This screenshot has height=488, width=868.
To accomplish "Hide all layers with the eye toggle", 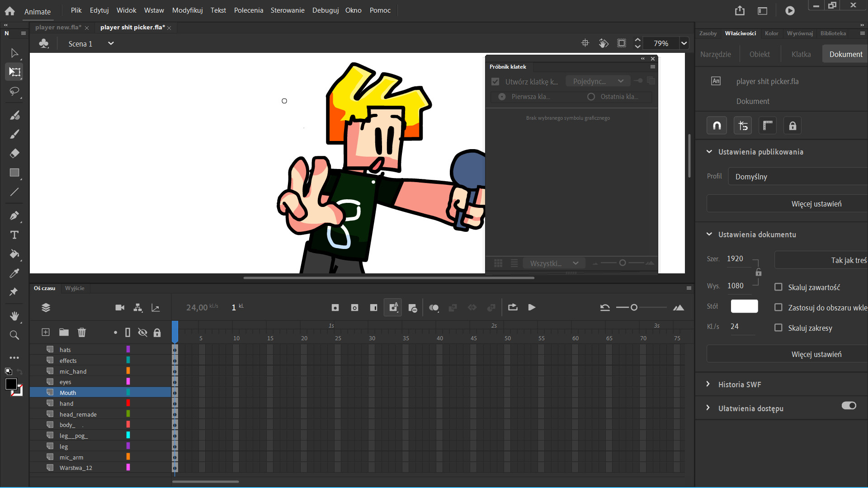I will tap(142, 332).
